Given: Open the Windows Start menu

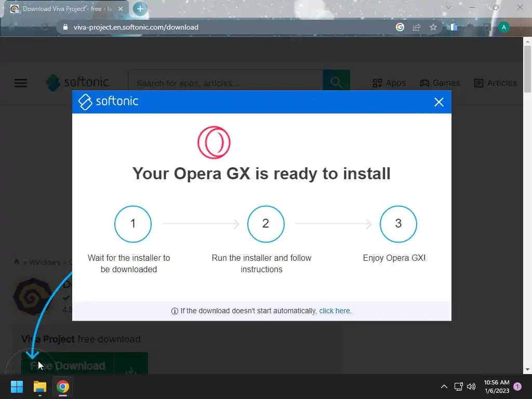Looking at the screenshot, I should (x=17, y=387).
